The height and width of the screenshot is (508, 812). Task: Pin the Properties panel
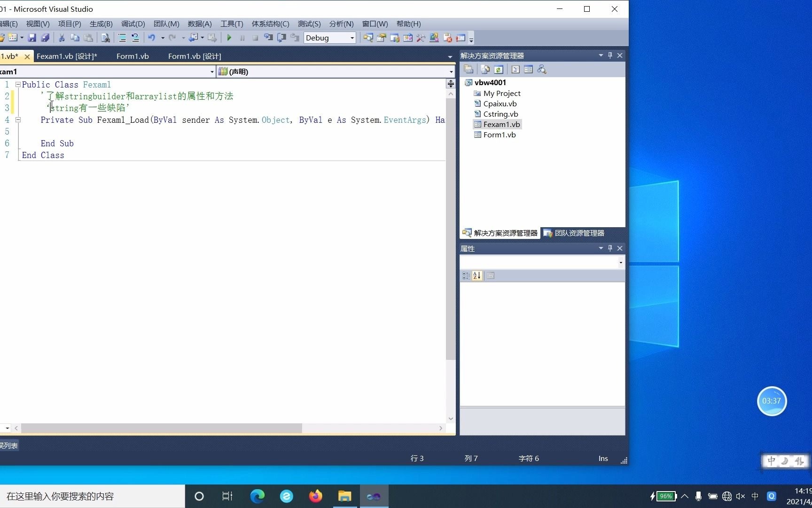click(x=610, y=248)
